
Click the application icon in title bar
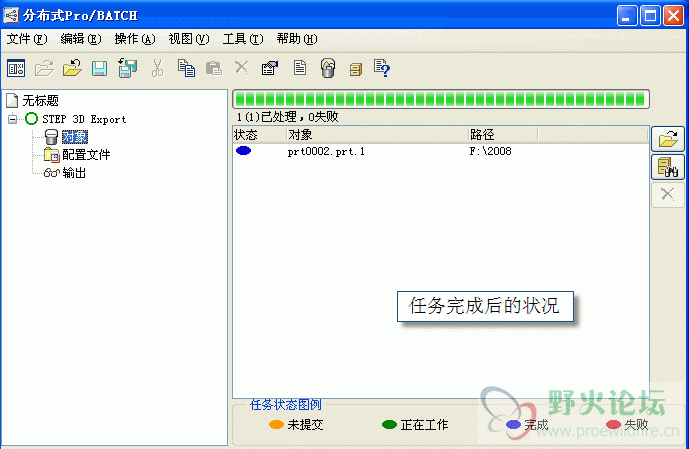(11, 15)
